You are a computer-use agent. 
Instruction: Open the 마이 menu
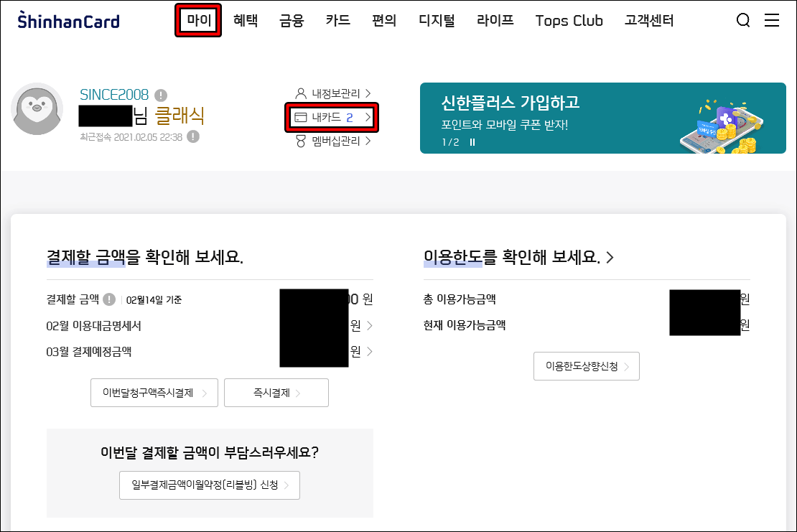point(199,20)
